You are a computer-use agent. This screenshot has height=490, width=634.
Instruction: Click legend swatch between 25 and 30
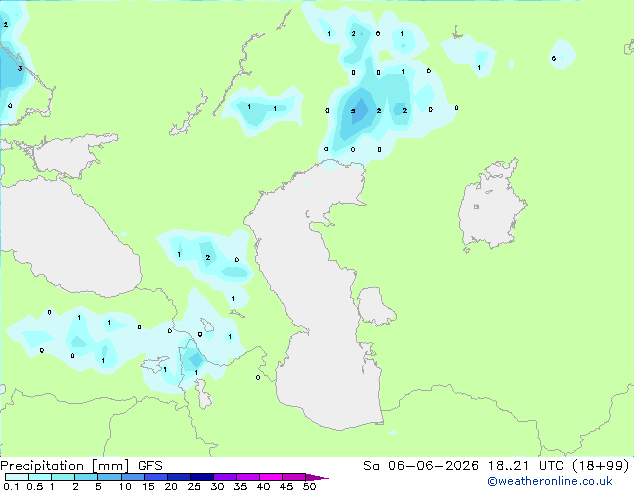point(201,477)
